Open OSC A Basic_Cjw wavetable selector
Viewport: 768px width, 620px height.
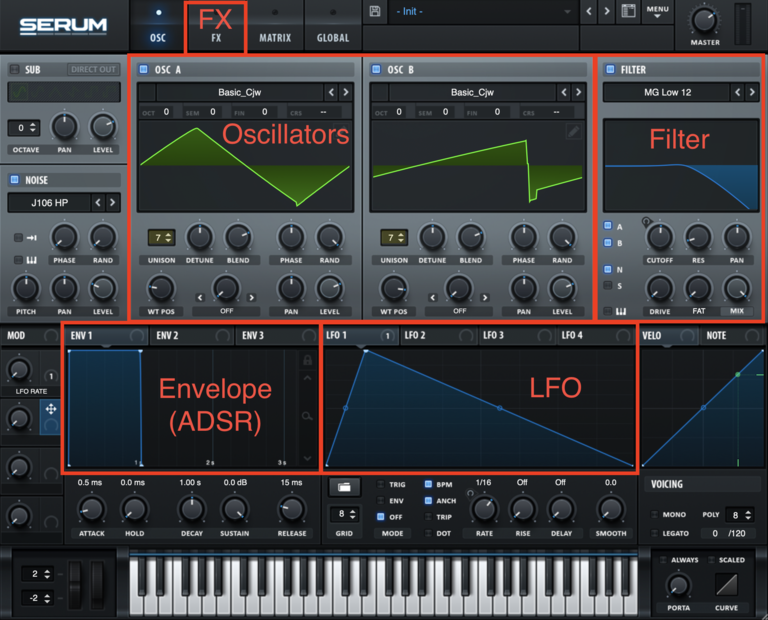point(240,92)
